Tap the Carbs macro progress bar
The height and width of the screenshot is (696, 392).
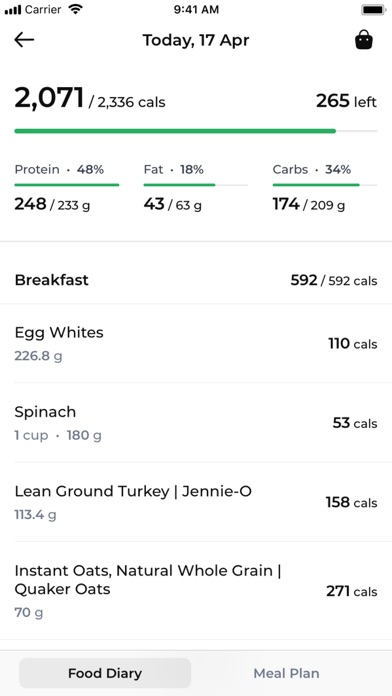pyautogui.click(x=325, y=185)
